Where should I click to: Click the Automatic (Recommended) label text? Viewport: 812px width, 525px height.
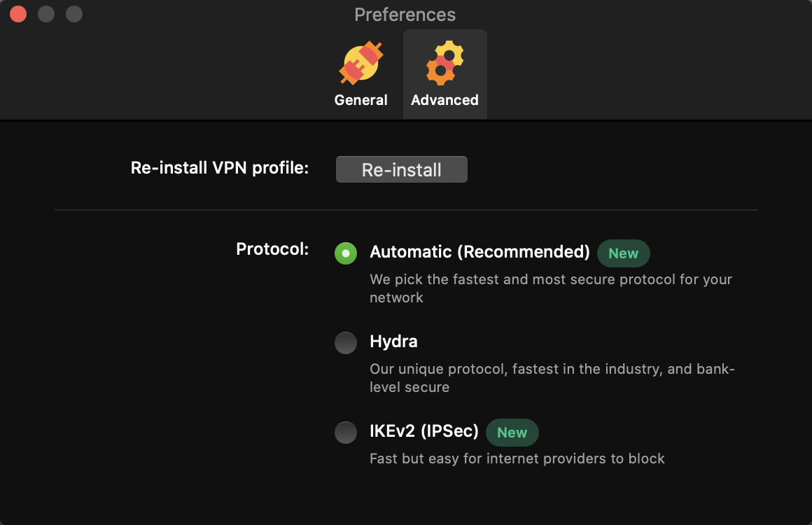[x=479, y=251]
